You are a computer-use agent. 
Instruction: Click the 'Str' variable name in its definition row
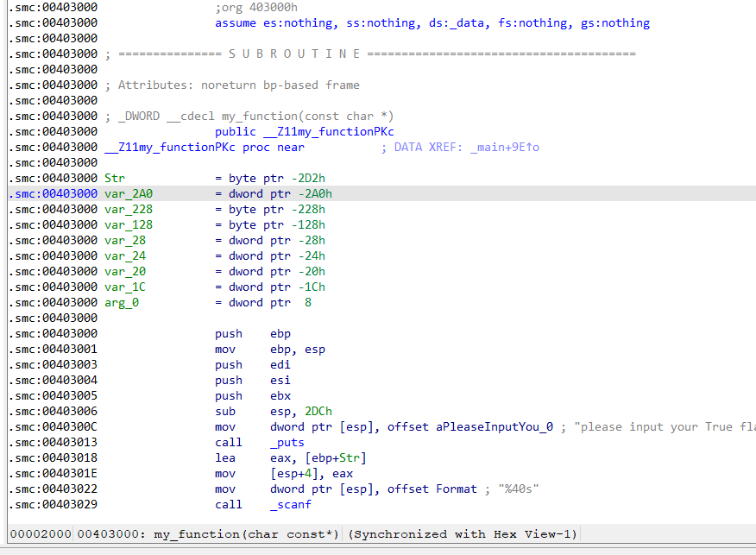[115, 178]
